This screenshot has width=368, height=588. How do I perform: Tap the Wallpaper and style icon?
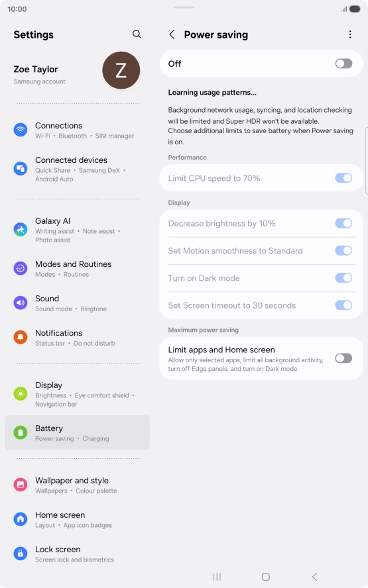(21, 485)
